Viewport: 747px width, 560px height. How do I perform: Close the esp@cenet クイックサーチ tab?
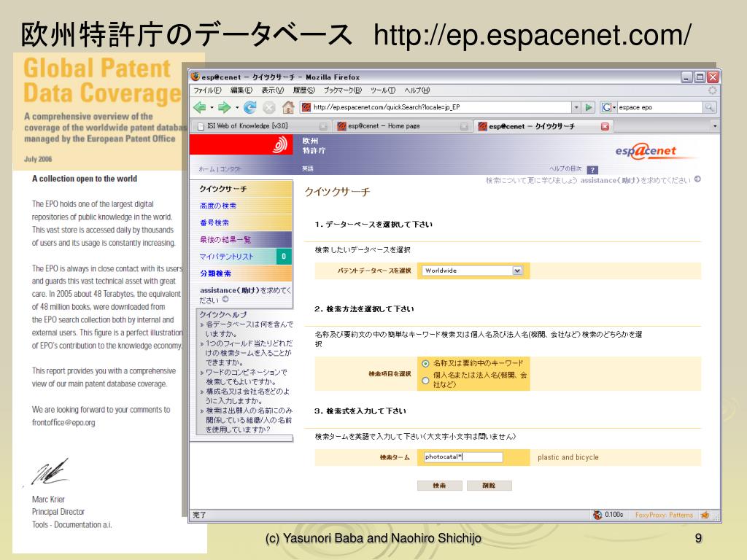click(605, 126)
